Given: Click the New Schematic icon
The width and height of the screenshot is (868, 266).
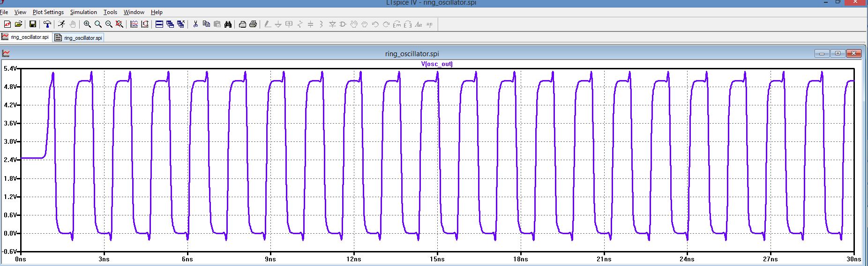Looking at the screenshot, I should click(x=7, y=24).
